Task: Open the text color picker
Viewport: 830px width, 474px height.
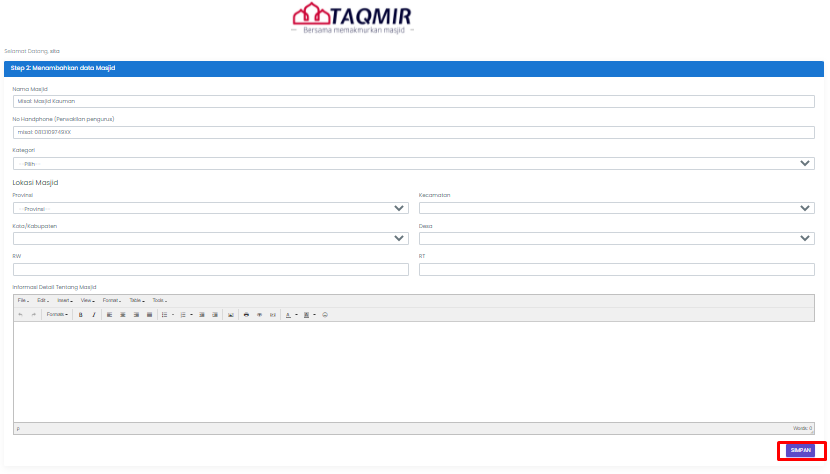Action: click(x=289, y=314)
